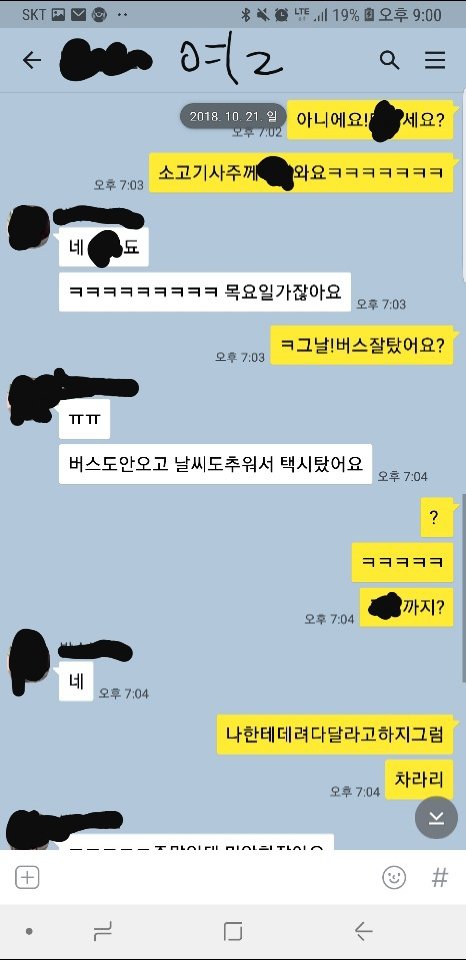Viewport: 466px width, 960px height.
Task: Select message '버스도안오고 날씨도추워서 택시탔어요'
Action: coord(216,463)
